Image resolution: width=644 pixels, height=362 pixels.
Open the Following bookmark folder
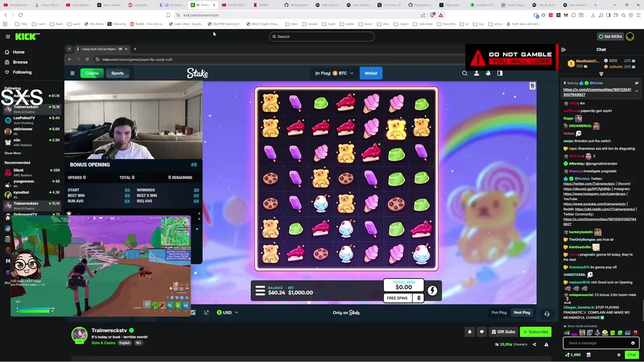tap(116, 24)
